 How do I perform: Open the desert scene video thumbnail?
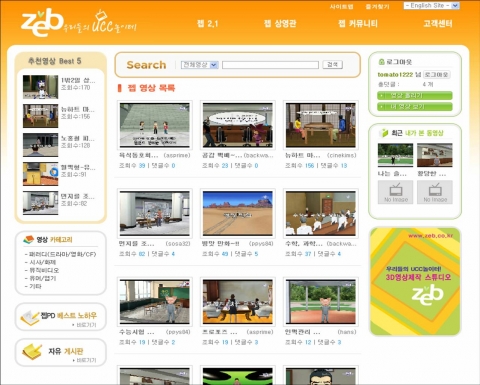[x=238, y=213]
